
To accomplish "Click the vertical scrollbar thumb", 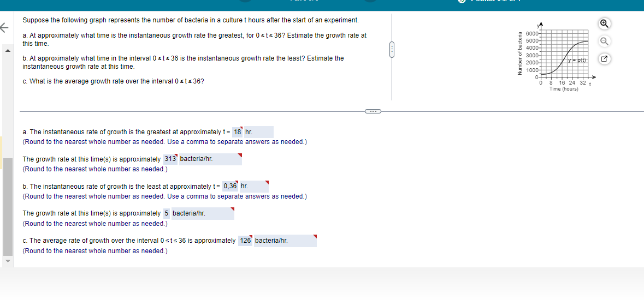I will pos(8,206).
